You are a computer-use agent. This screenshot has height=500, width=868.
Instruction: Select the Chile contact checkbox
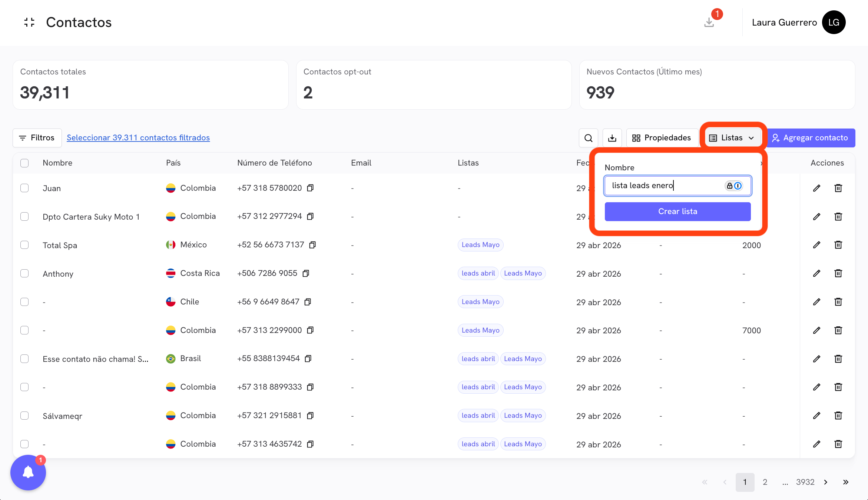24,302
